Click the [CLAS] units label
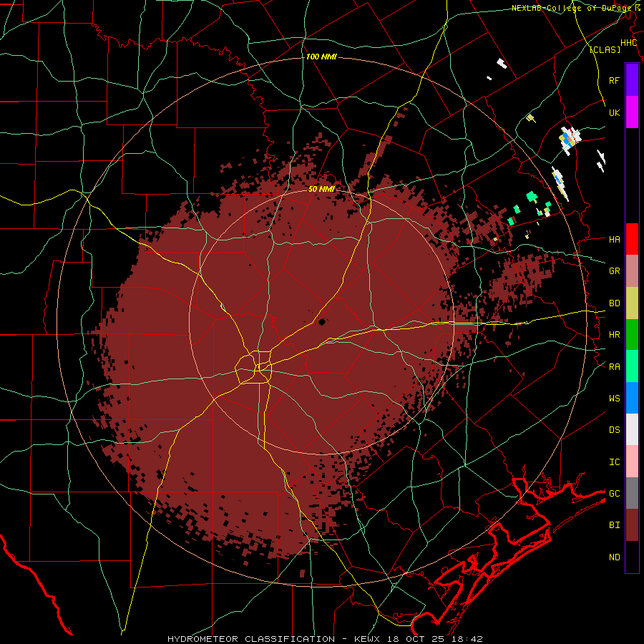Viewport: 644px width, 644px height. tap(605, 49)
